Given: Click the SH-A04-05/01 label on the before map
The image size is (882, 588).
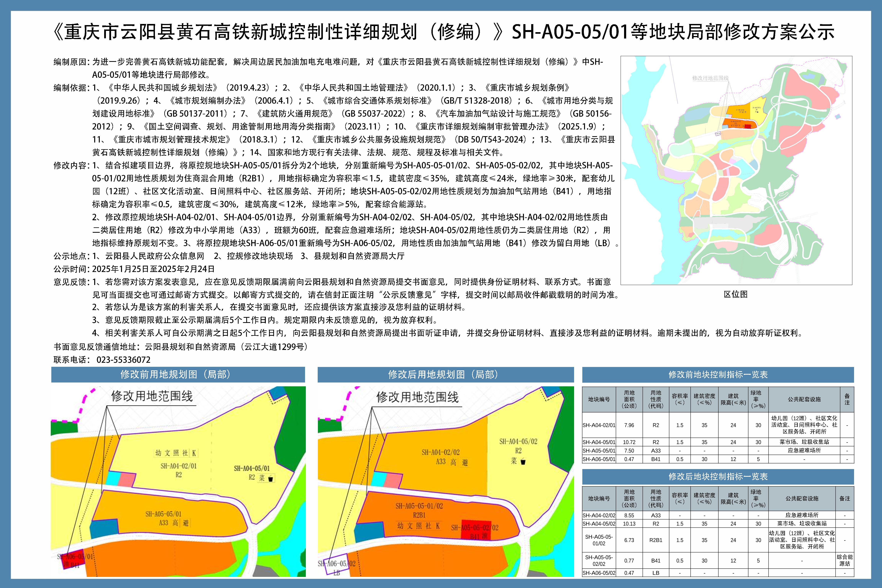Looking at the screenshot, I should [x=251, y=468].
